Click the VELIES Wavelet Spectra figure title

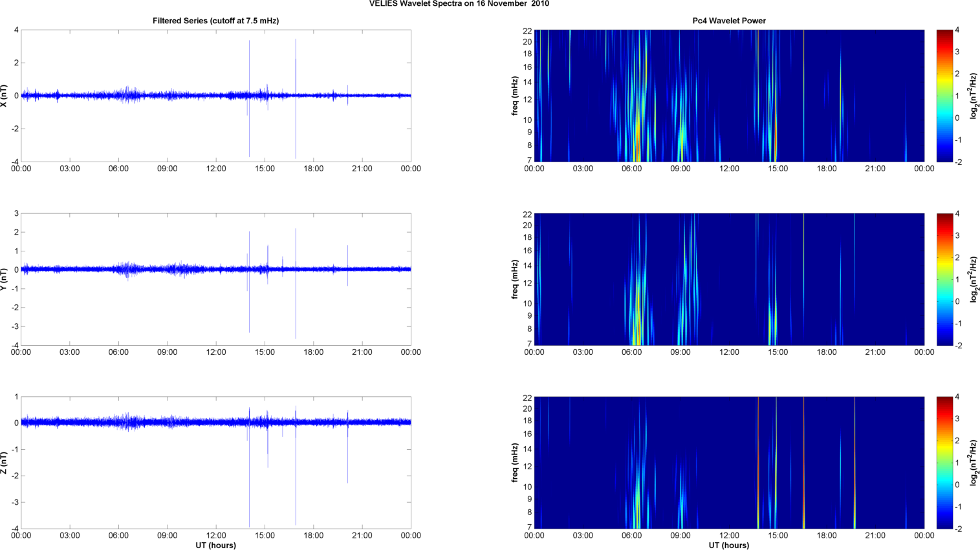click(x=459, y=4)
